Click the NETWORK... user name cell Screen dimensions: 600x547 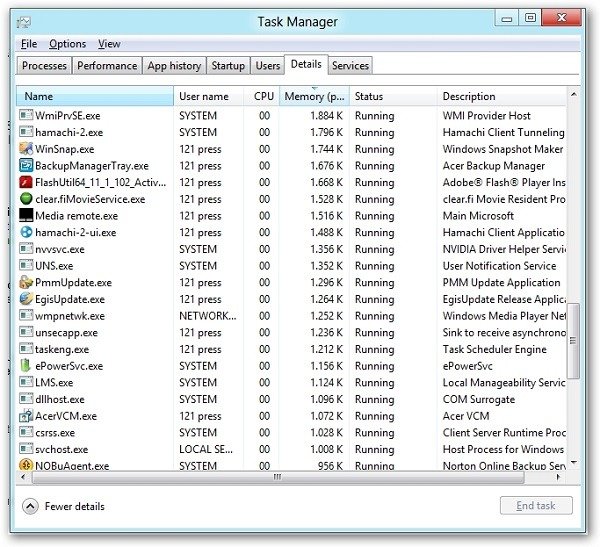[x=208, y=316]
